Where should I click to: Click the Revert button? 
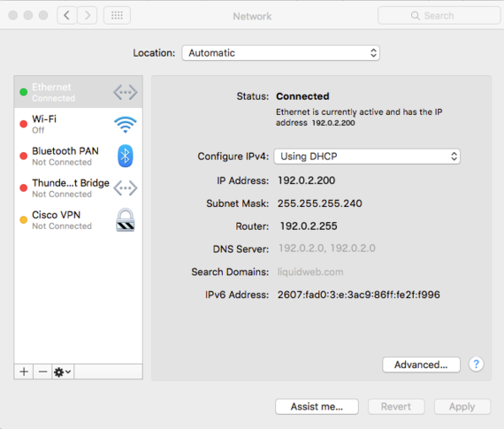pyautogui.click(x=396, y=407)
